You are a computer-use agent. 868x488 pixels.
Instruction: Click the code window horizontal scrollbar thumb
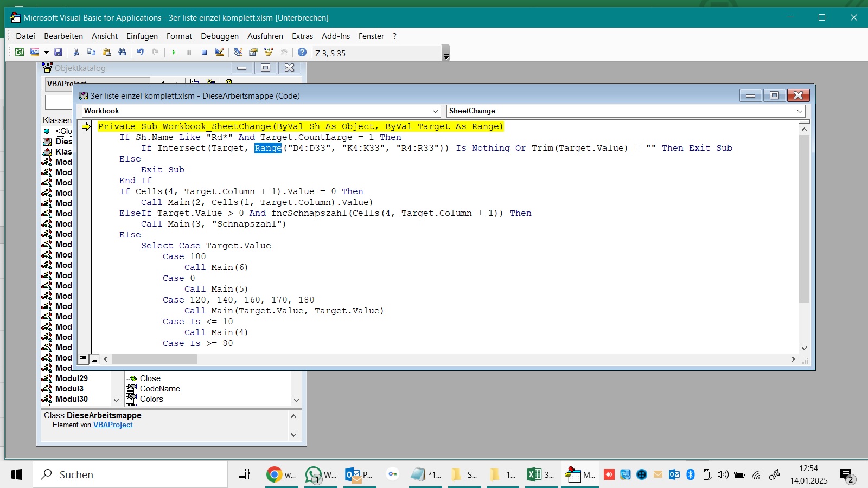click(x=154, y=359)
